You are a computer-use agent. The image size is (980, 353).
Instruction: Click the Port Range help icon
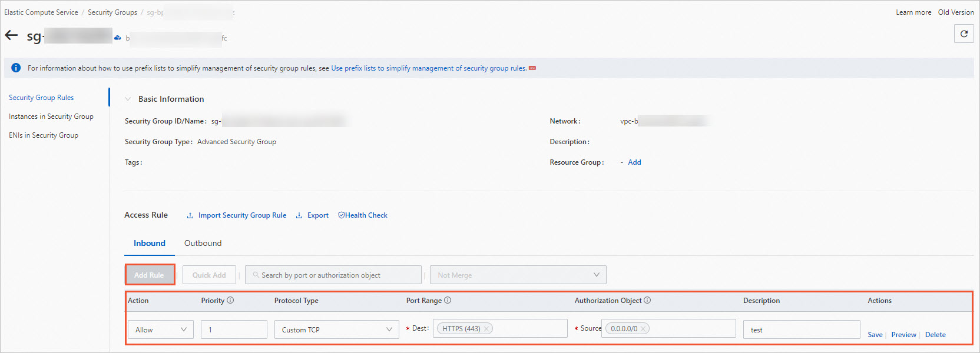point(448,300)
